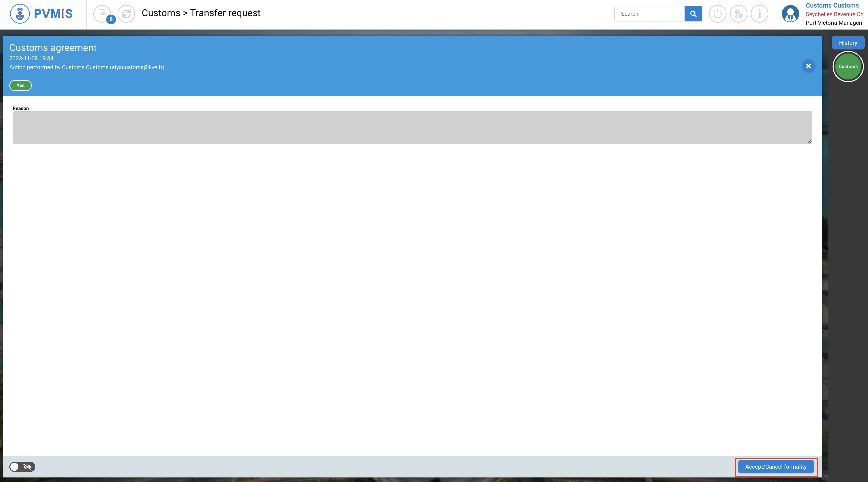The height and width of the screenshot is (482, 868).
Task: Click the green Yes status pill
Action: pyautogui.click(x=21, y=85)
